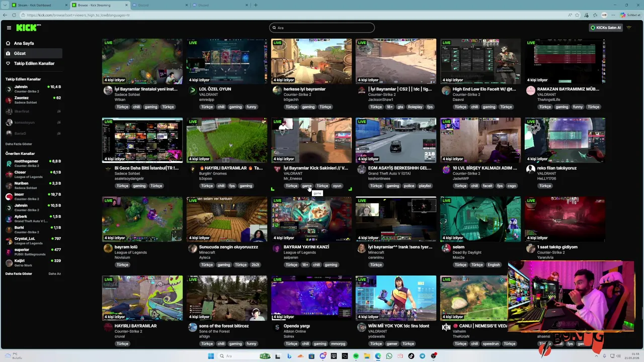The width and height of the screenshot is (644, 362).
Task: Open the browser favorites list icon
Action: point(595,15)
